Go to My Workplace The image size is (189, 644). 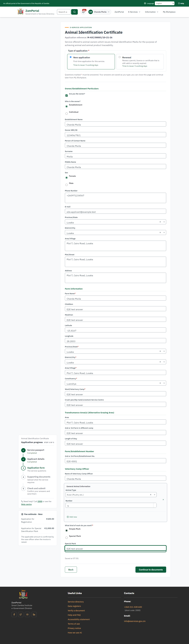point(169,12)
